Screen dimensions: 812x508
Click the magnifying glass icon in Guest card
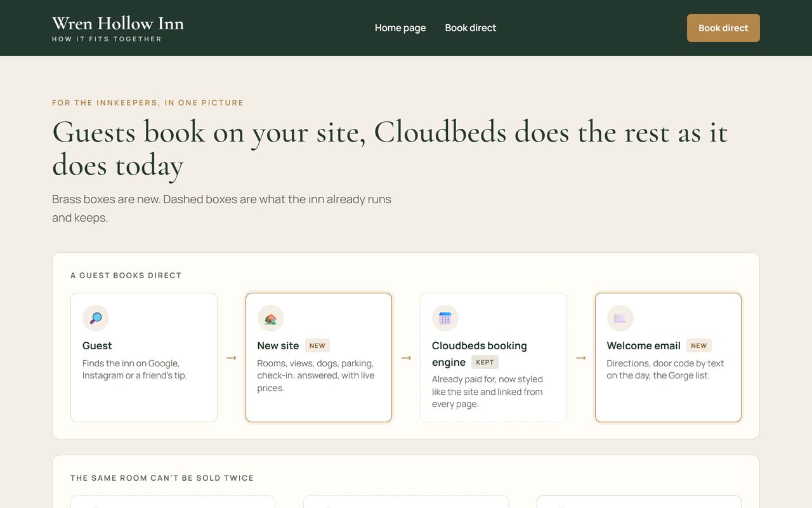coord(96,318)
